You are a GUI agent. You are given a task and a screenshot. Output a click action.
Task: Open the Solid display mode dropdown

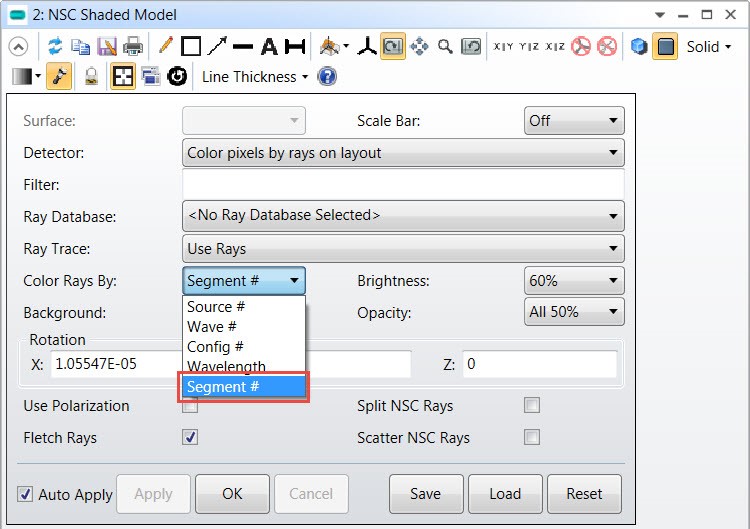[709, 46]
